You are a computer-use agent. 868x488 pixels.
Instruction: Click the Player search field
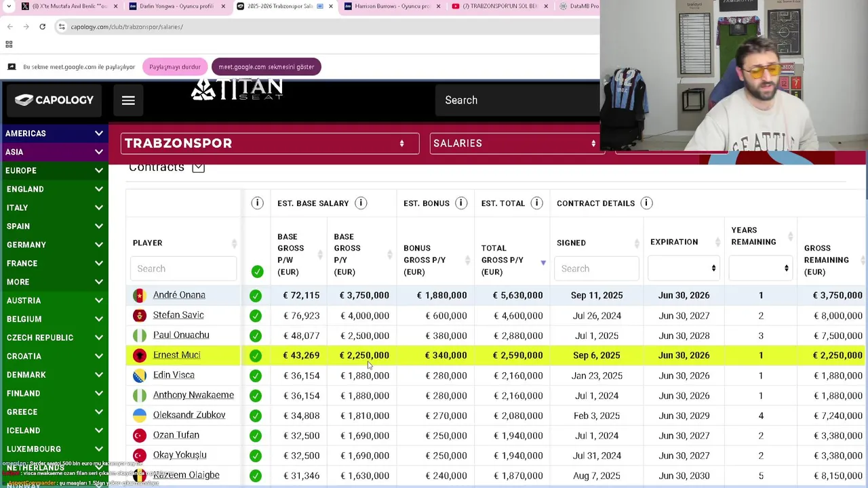pos(183,268)
